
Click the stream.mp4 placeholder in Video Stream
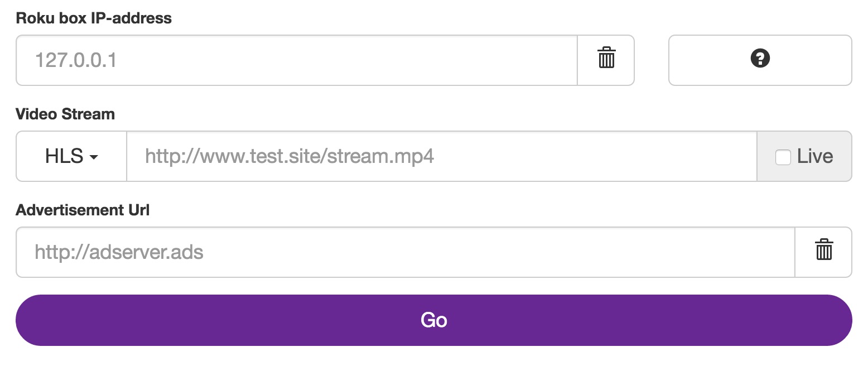coord(289,157)
